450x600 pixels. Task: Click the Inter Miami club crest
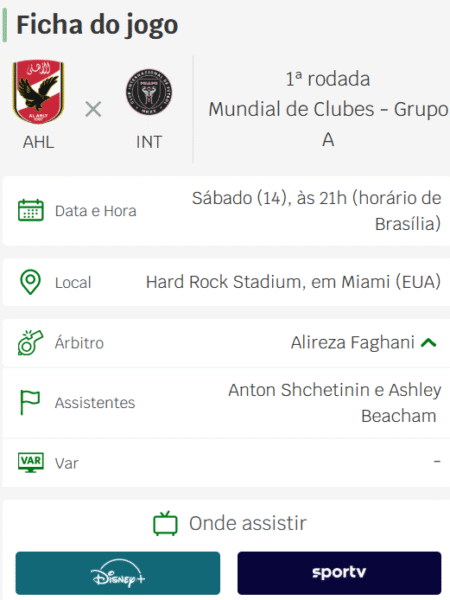(149, 92)
